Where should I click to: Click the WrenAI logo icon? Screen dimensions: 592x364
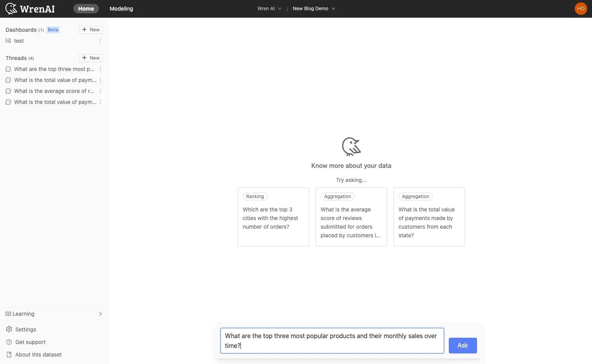click(11, 9)
